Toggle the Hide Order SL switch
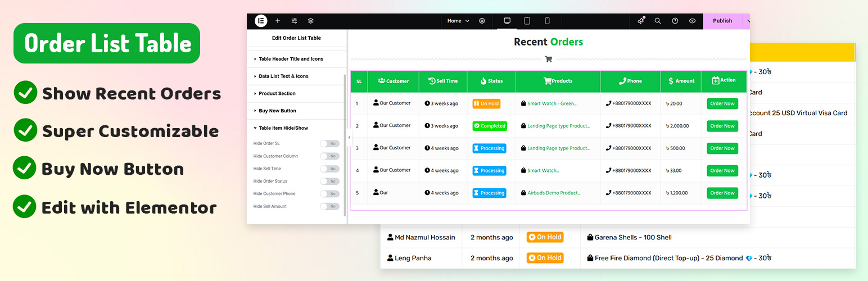The width and height of the screenshot is (868, 281). [x=329, y=144]
